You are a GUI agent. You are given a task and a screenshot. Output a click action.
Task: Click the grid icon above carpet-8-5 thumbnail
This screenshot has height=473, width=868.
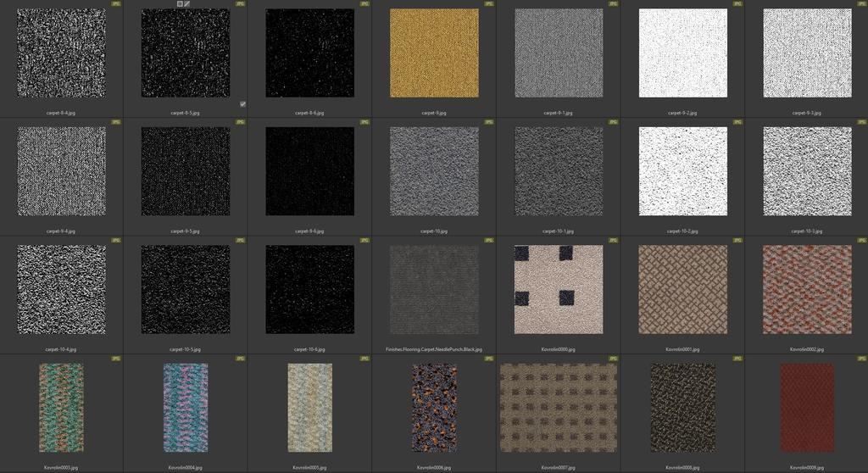pos(180,4)
